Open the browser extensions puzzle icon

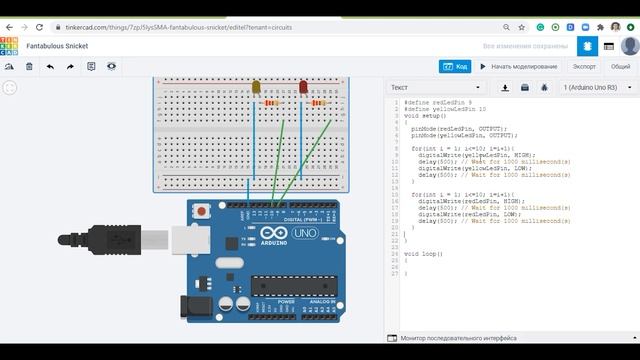point(600,27)
